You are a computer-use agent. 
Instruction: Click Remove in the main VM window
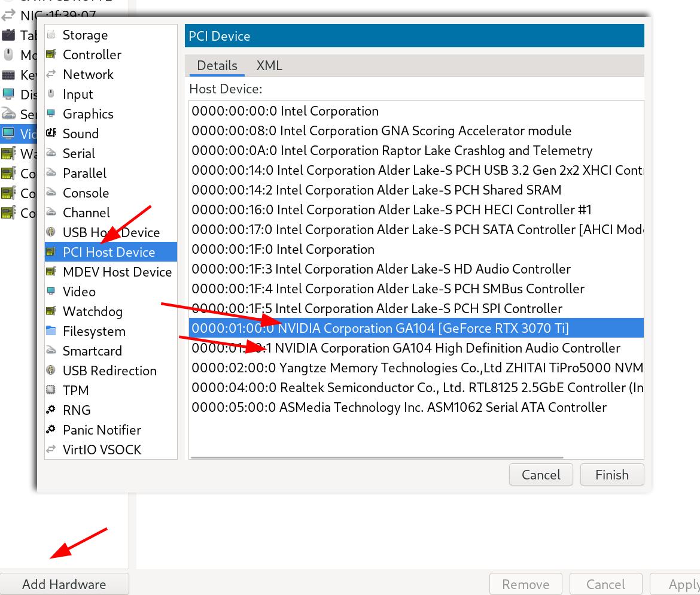tap(525, 584)
